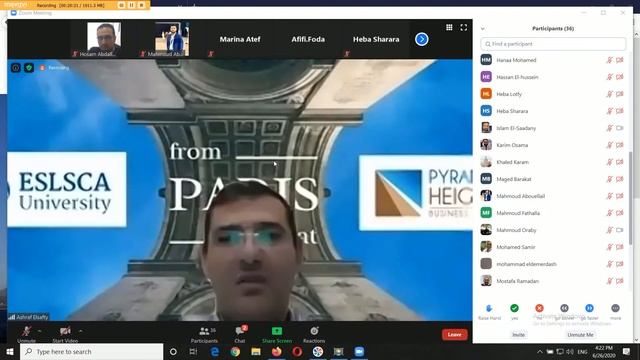This screenshot has width=640, height=360.
Task: Select participant Islam El-Saadany
Action: (552, 128)
